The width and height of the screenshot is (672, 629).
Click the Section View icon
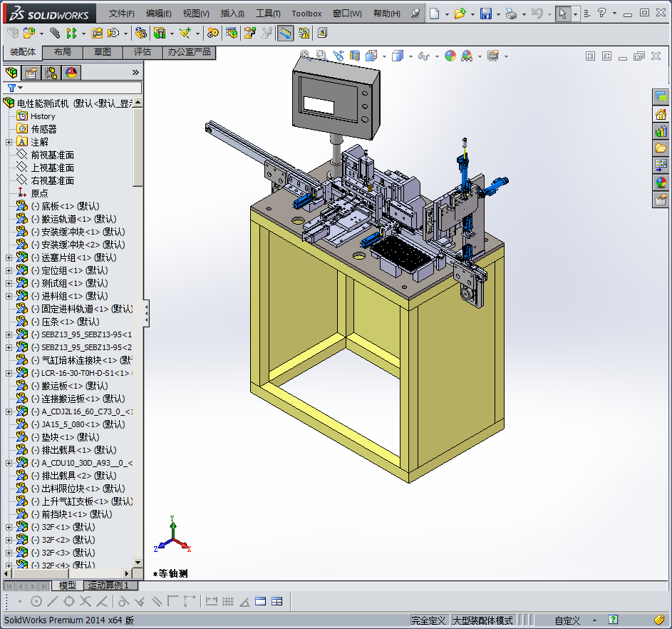click(355, 56)
